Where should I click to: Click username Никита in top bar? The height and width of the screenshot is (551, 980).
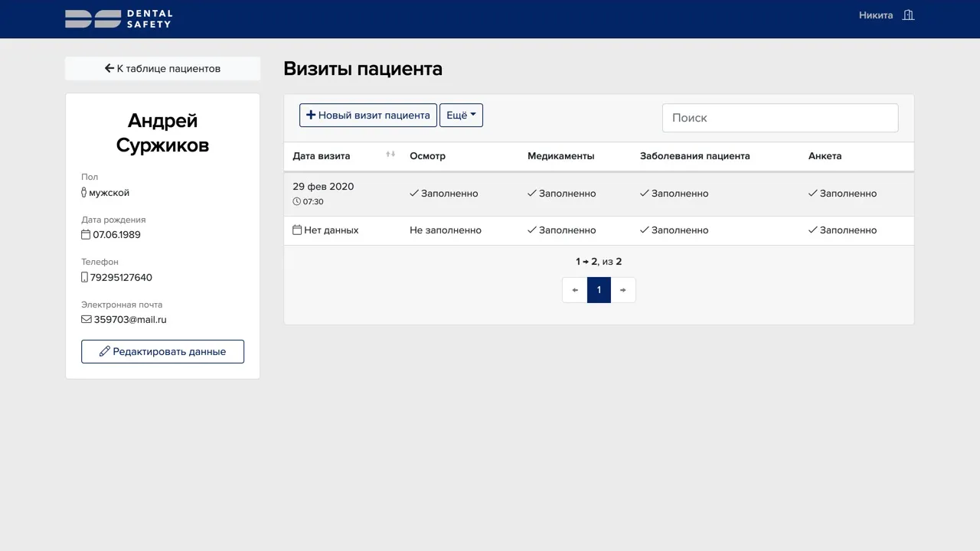[875, 15]
